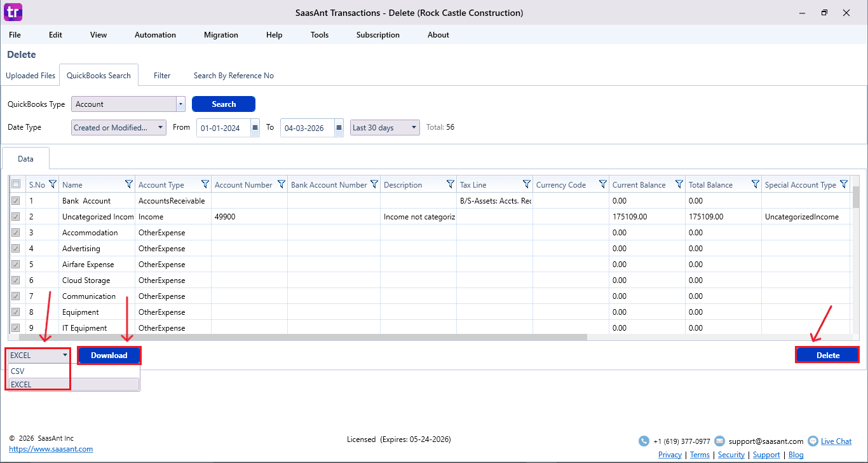Open the From date calendar picker
The height and width of the screenshot is (463, 868).
pos(255,128)
